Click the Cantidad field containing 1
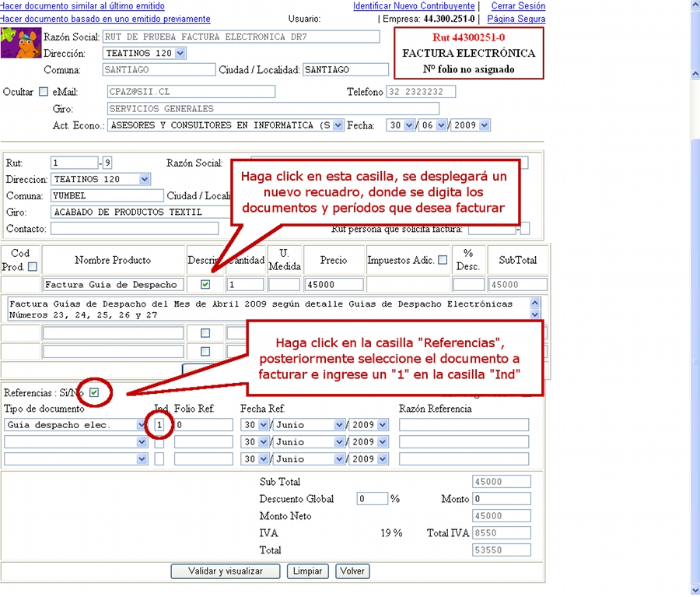 245,284
